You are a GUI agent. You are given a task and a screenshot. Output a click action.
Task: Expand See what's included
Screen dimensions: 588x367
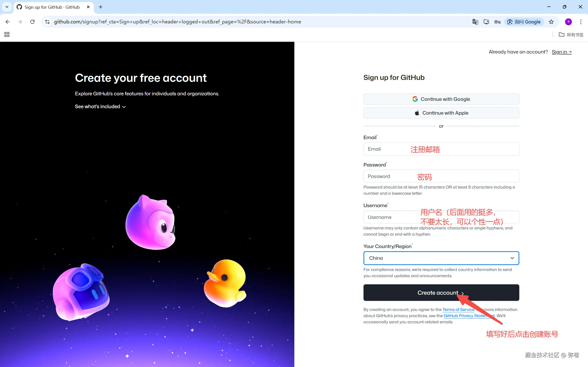click(x=100, y=107)
